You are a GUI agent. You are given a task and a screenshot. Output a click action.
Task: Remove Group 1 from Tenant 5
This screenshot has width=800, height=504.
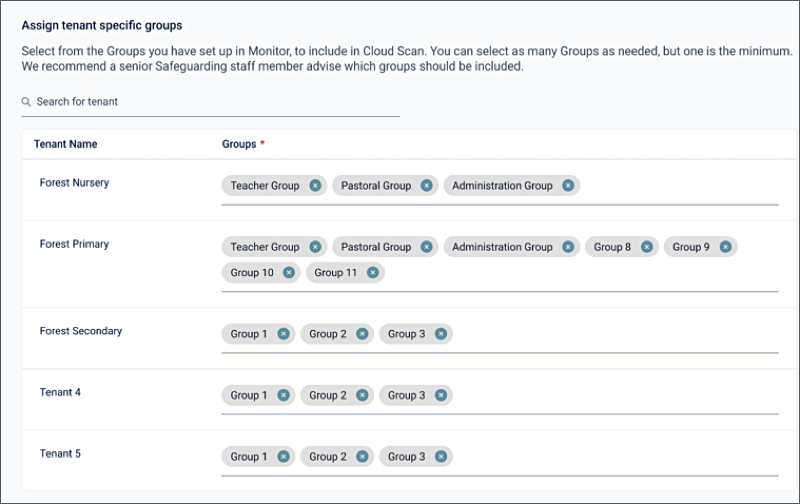pos(283,456)
